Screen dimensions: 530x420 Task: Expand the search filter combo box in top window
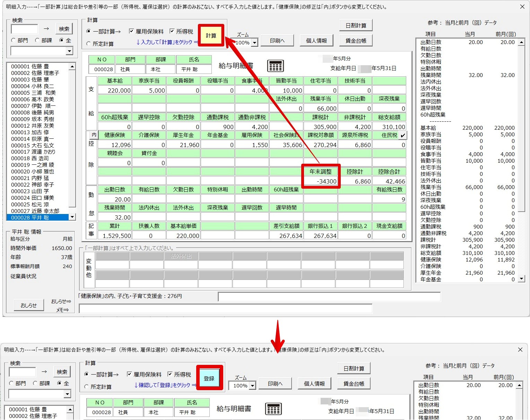pos(69,51)
